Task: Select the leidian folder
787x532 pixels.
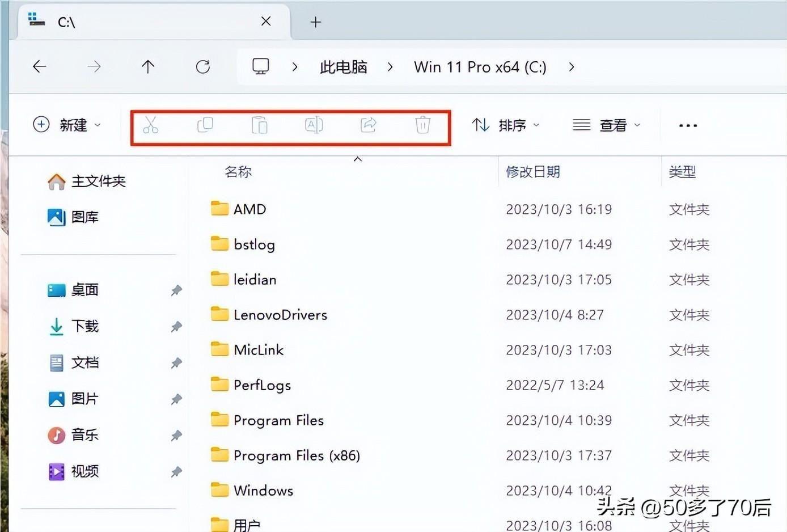Action: pos(243,280)
